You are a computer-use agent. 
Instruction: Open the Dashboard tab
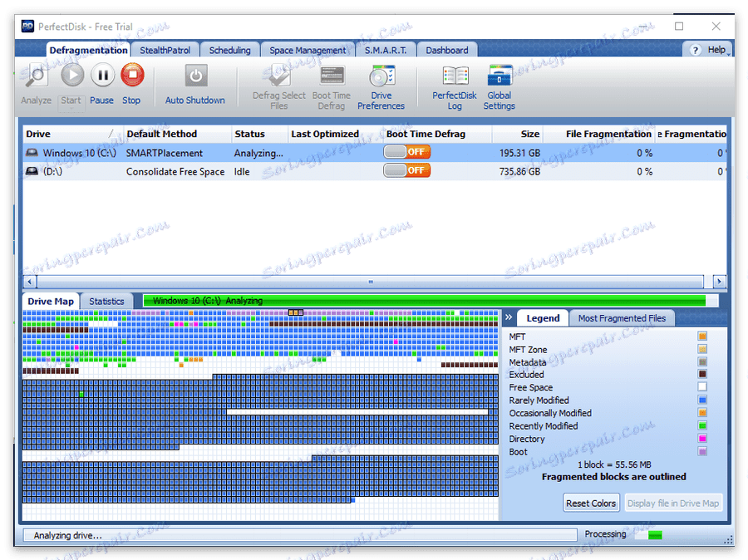[447, 50]
